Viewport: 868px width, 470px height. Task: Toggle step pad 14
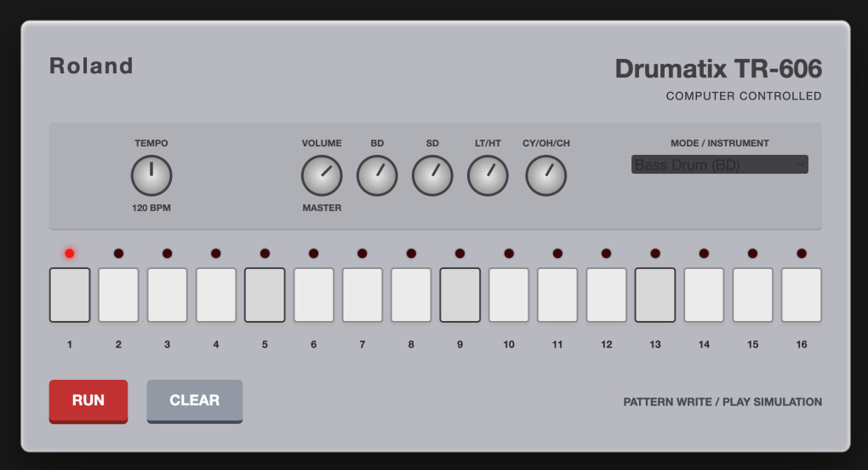click(704, 295)
